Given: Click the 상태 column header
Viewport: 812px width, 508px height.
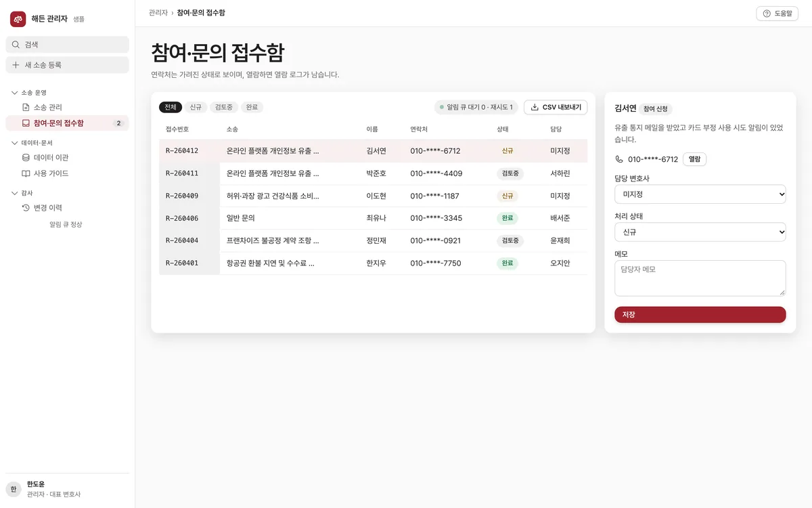Looking at the screenshot, I should point(503,129).
